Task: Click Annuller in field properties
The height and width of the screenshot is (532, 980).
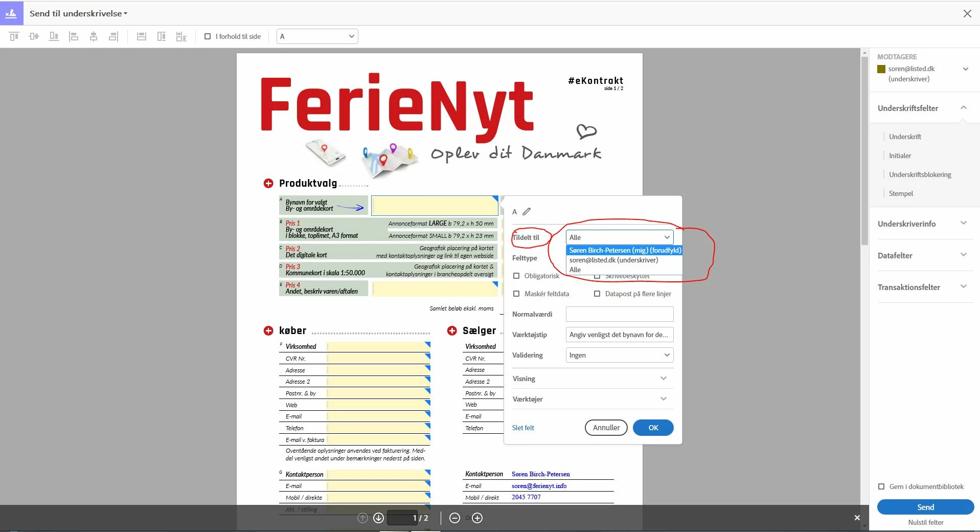Action: click(606, 428)
